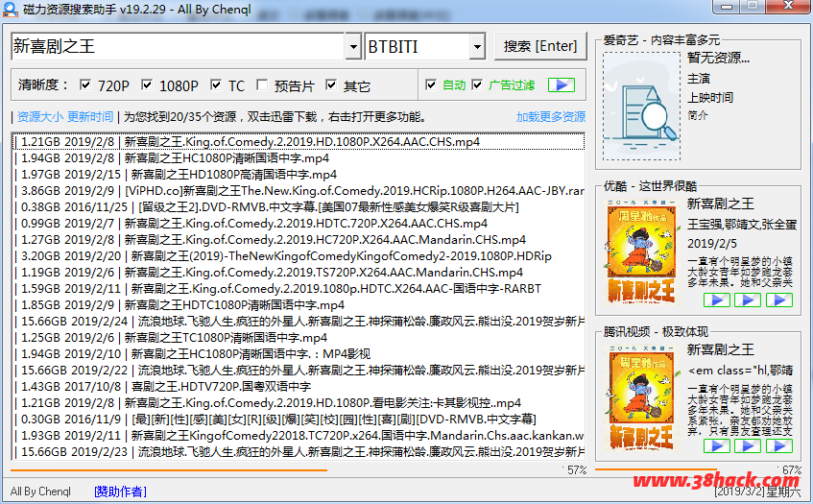The image size is (813, 504).
Task: Click the 加载更多资源 link
Action: click(551, 117)
